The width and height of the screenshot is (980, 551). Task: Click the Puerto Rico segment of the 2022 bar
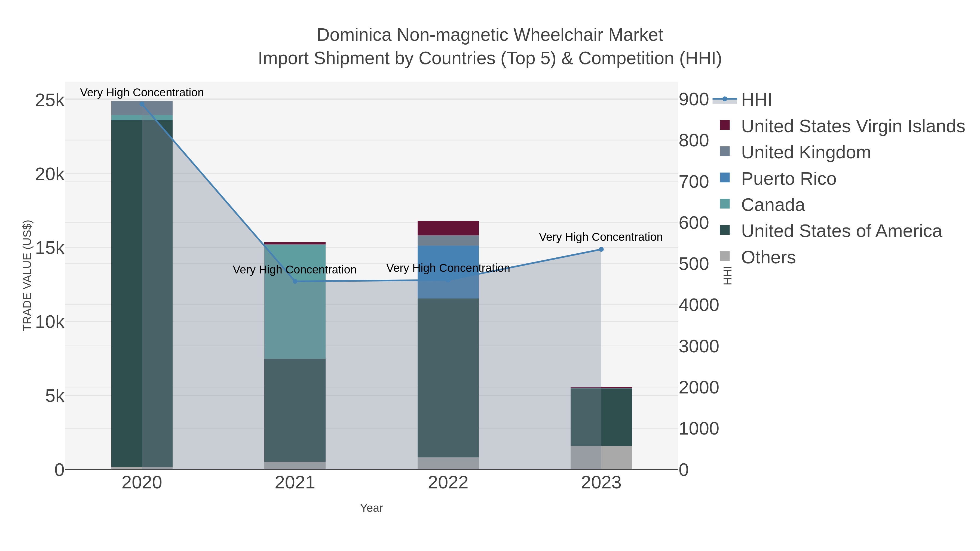click(x=448, y=272)
